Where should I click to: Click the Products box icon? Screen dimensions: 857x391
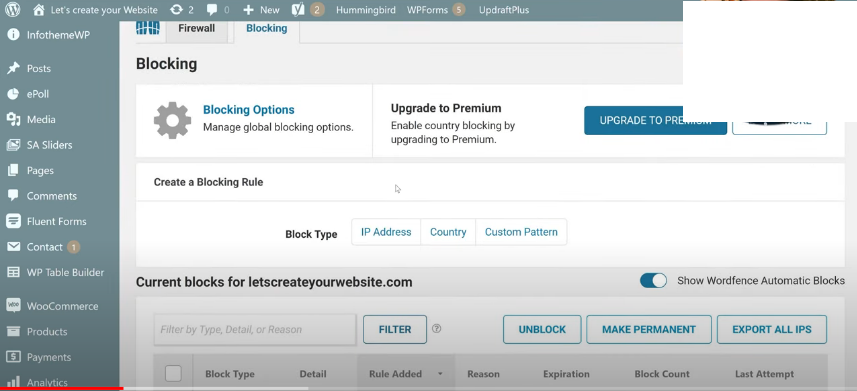pos(13,331)
